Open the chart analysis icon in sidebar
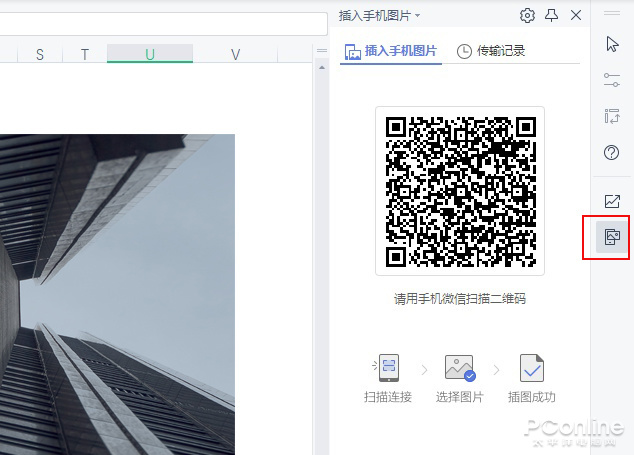This screenshot has width=634, height=455. coord(612,201)
